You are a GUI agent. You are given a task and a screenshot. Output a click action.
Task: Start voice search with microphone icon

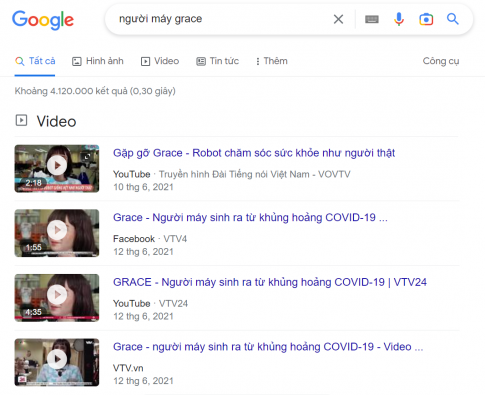tap(399, 19)
